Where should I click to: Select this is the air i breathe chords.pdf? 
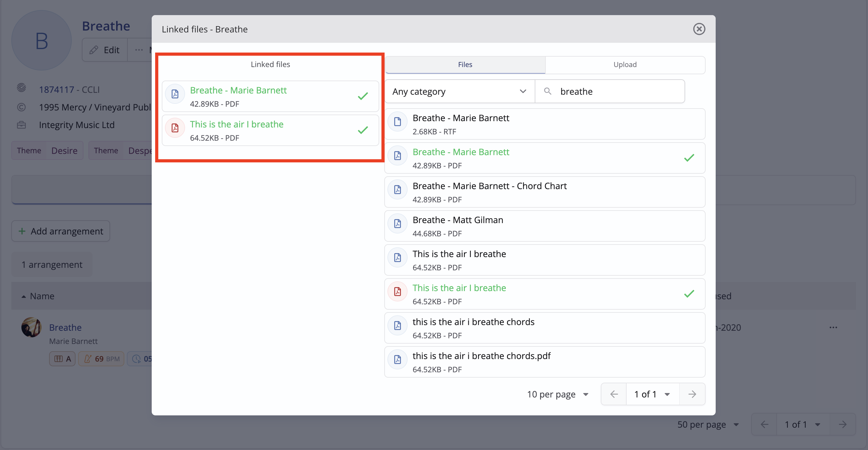[x=544, y=362]
